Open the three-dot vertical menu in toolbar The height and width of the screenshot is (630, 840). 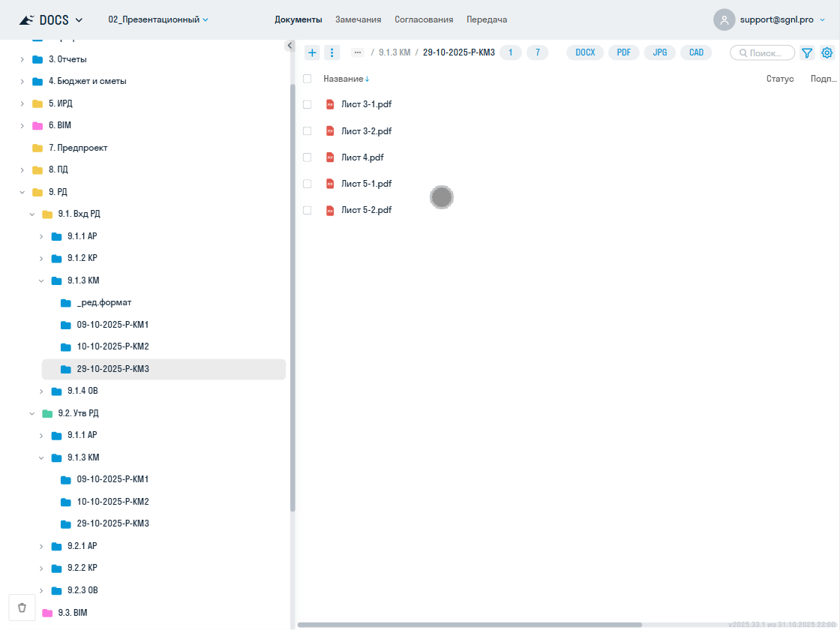pos(332,52)
